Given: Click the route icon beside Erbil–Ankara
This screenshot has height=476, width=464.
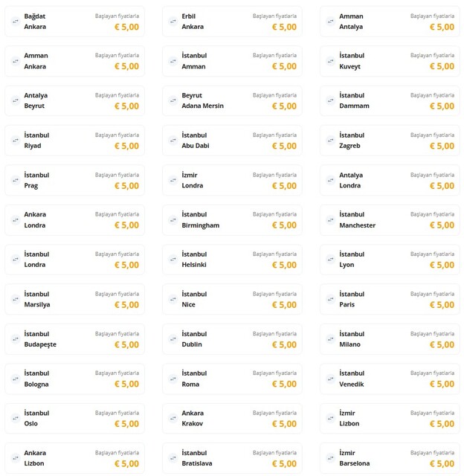Looking at the screenshot, I should pos(173,22).
